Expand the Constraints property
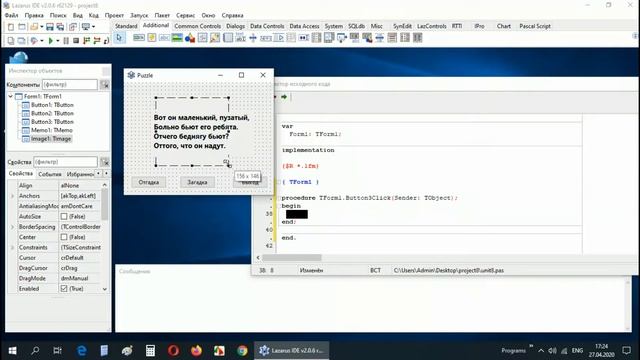Viewport: 640px width, 360px height. coord(12,247)
